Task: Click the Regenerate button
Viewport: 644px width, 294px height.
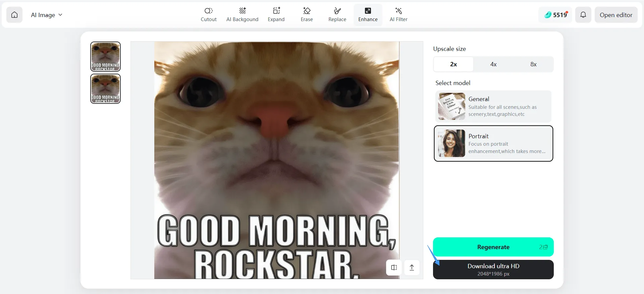Action: click(493, 247)
